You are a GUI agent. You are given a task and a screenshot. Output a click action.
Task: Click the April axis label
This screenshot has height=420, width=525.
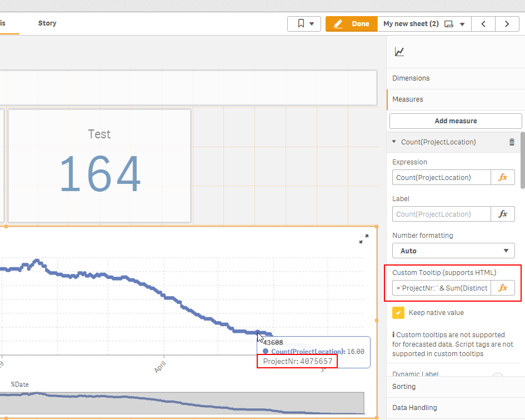(159, 367)
